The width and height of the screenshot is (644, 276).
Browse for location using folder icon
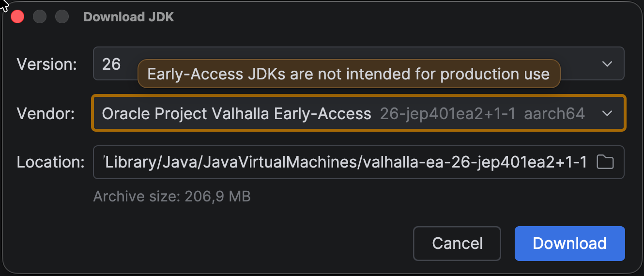pyautogui.click(x=605, y=162)
